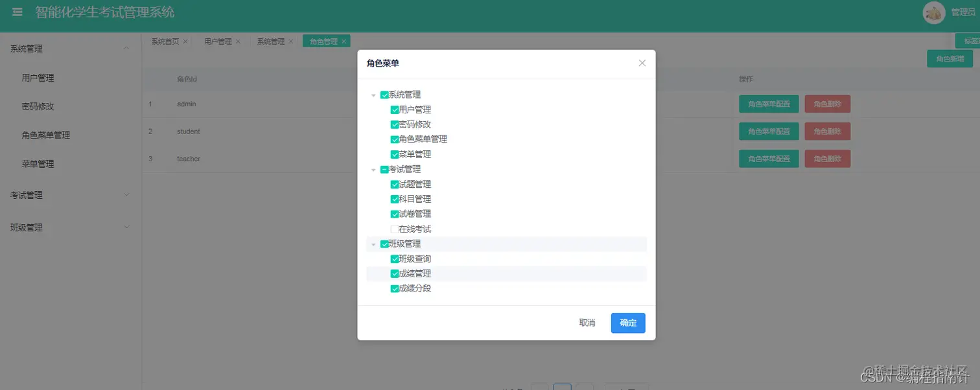
Task: Switch to the 系统管理 tab
Action: tap(271, 41)
